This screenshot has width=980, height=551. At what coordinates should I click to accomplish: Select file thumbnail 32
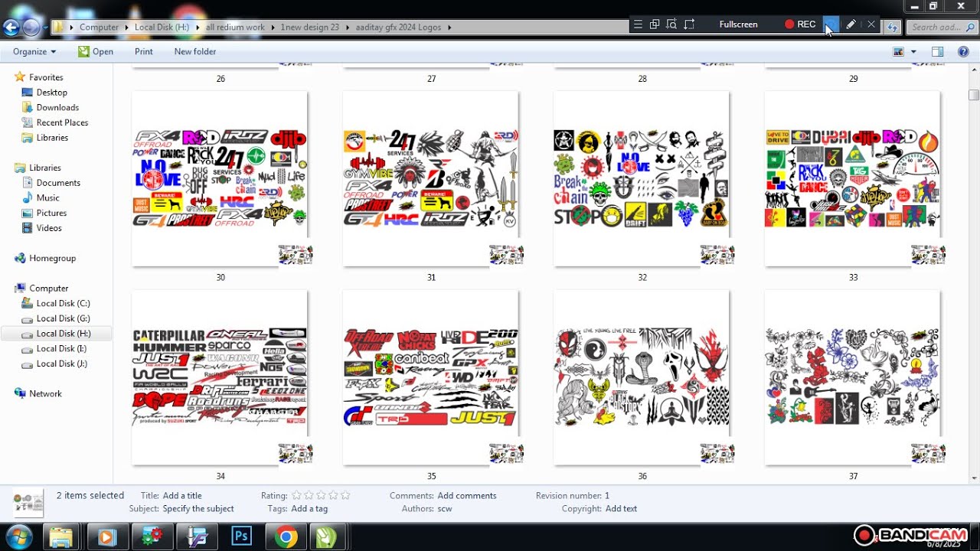[x=642, y=180]
